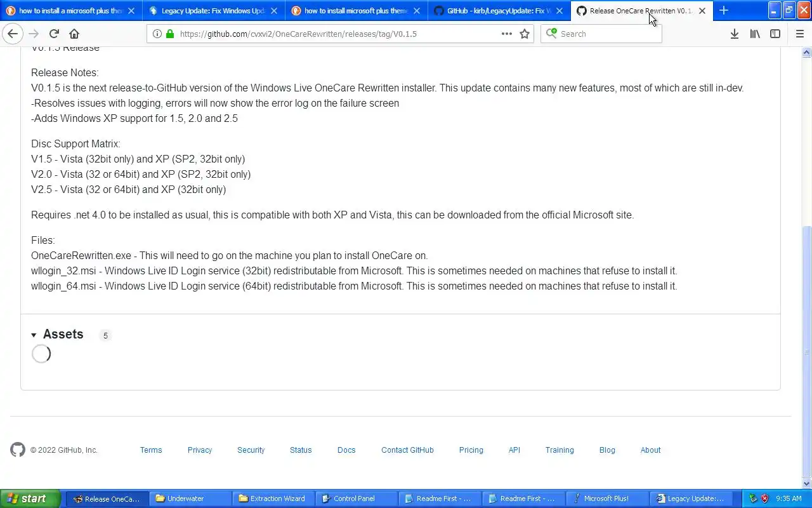Click the forward navigation arrow

click(x=34, y=34)
